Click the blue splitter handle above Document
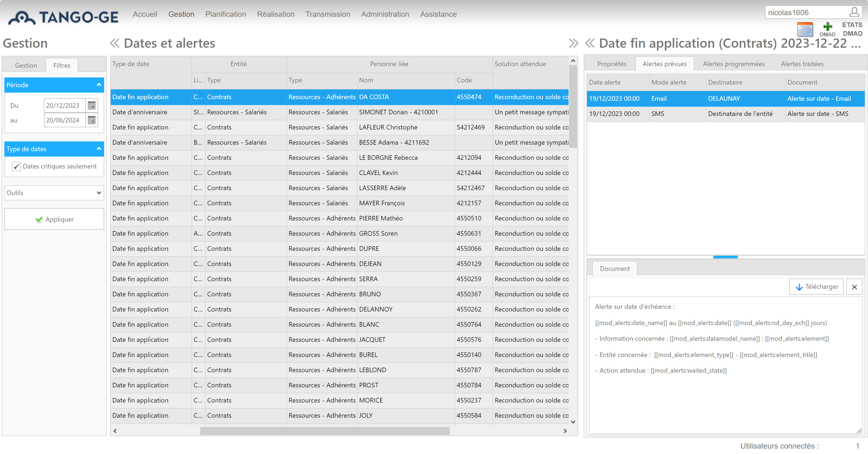This screenshot has width=868, height=454. coord(725,257)
